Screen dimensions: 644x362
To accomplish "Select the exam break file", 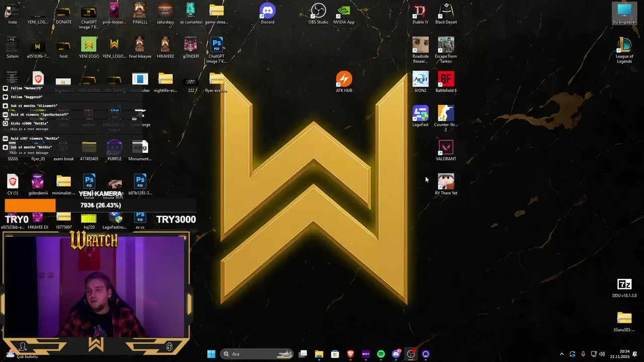I will coord(63,150).
